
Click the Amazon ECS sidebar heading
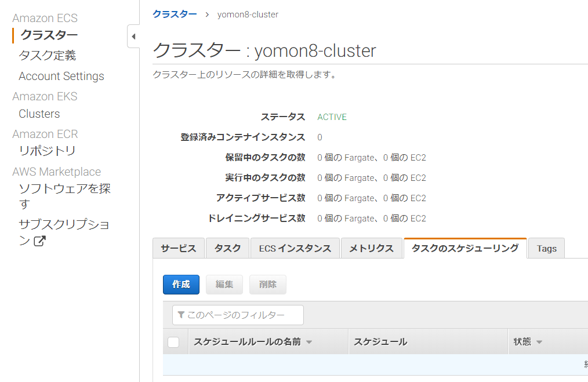[45, 18]
